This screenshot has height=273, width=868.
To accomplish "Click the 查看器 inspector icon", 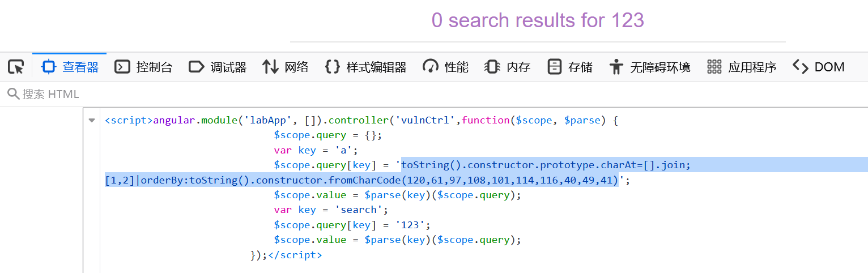I will 49,67.
